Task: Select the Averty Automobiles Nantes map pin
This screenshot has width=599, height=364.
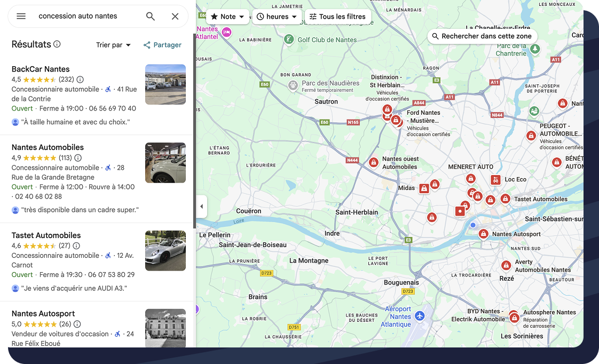Action: pos(506,265)
